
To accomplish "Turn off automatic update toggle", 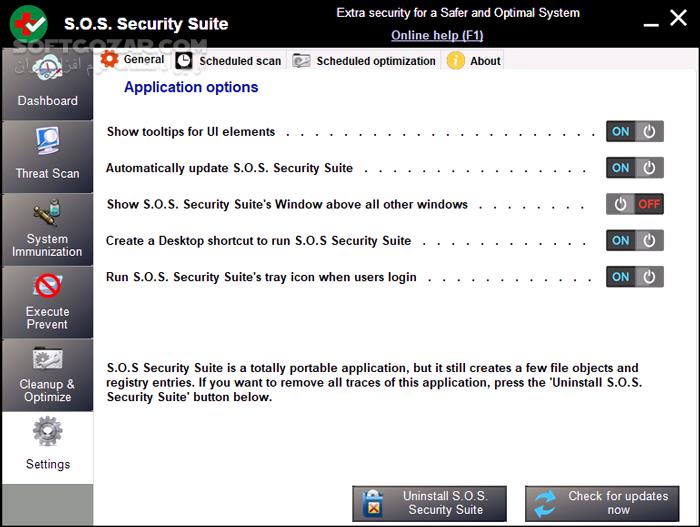I will click(x=634, y=168).
